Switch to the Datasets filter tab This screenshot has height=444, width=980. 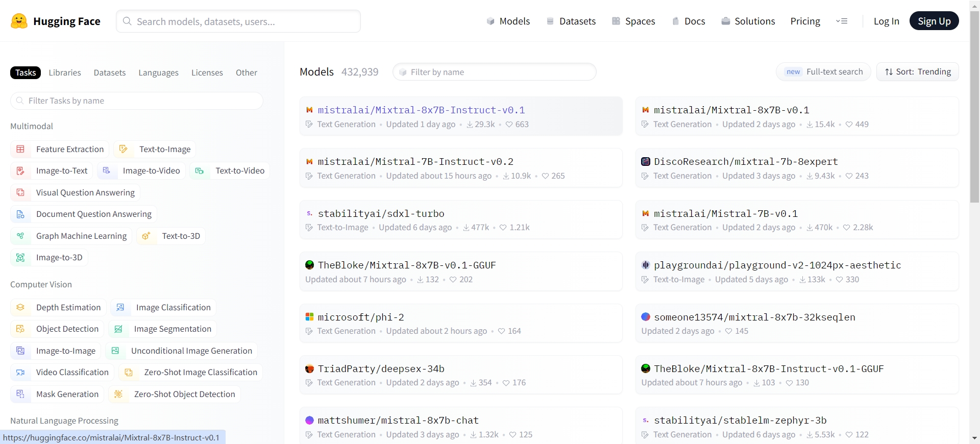click(x=110, y=72)
